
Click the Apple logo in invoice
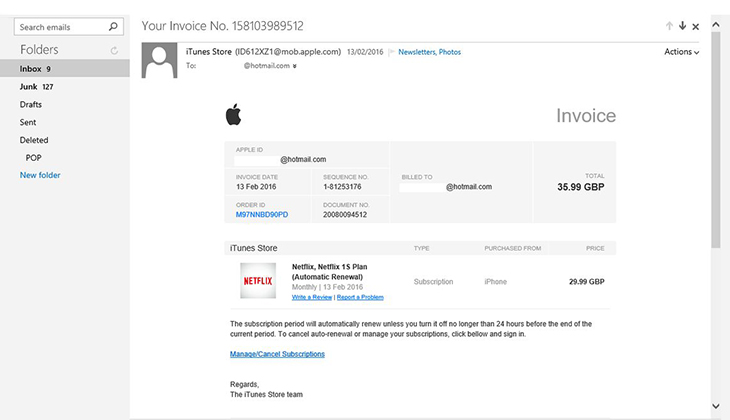pos(233,115)
